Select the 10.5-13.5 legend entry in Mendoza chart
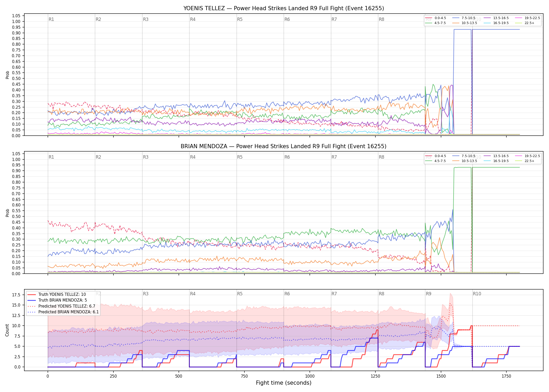Screen dimensions: 549x392 tap(465, 161)
